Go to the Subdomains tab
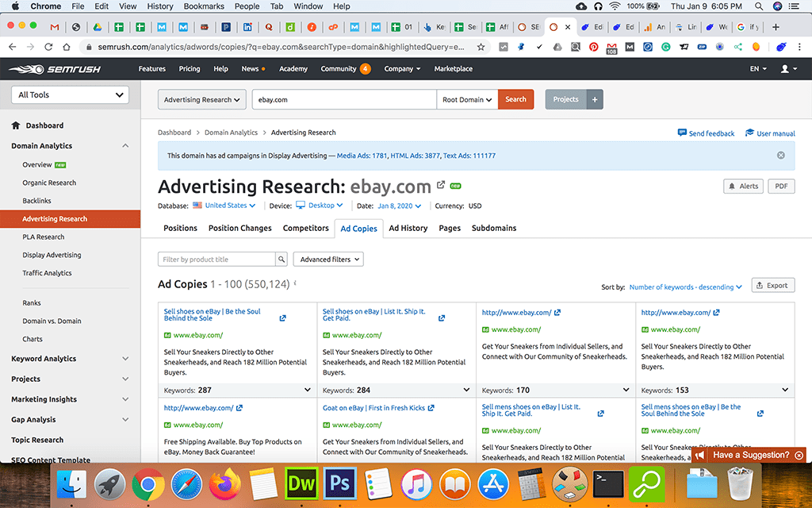Screen dimensions: 812x508 click(x=494, y=228)
